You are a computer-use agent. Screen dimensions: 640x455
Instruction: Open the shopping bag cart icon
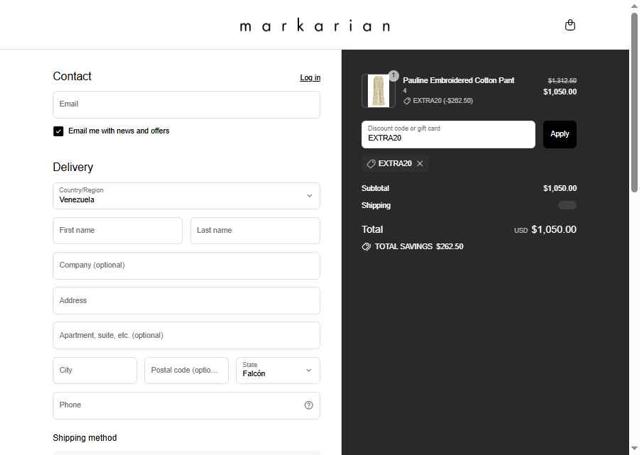(570, 25)
